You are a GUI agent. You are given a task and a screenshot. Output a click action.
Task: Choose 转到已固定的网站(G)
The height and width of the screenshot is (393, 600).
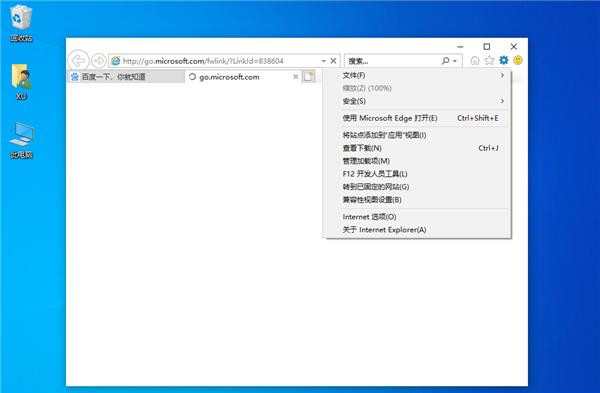click(x=417, y=187)
